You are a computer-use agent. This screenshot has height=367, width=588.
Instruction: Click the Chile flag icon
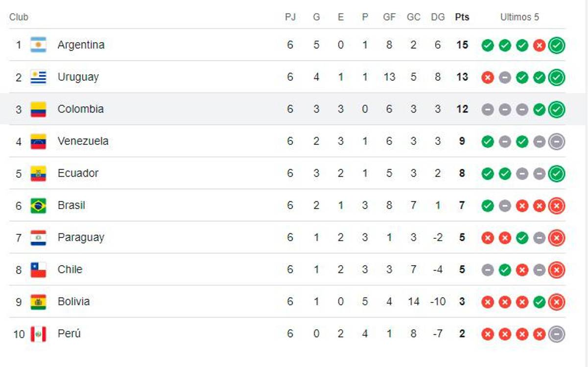[38, 270]
